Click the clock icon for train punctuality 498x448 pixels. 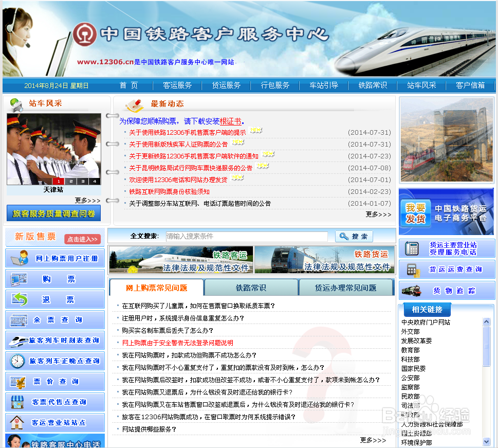coord(17,361)
